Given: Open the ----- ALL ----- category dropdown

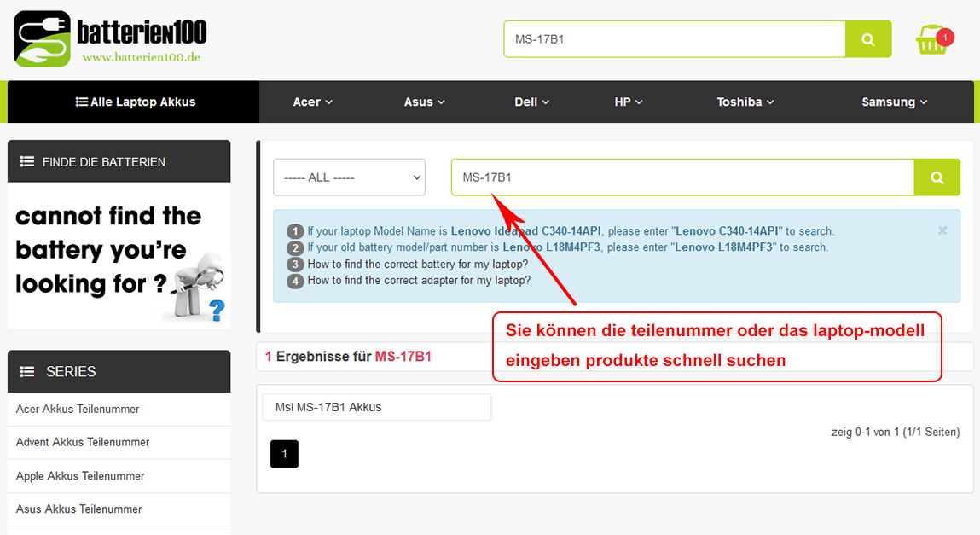Looking at the screenshot, I should 350,177.
